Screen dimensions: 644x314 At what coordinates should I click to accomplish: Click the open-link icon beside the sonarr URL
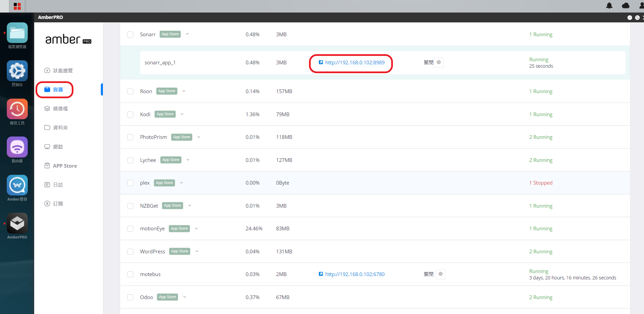point(321,62)
